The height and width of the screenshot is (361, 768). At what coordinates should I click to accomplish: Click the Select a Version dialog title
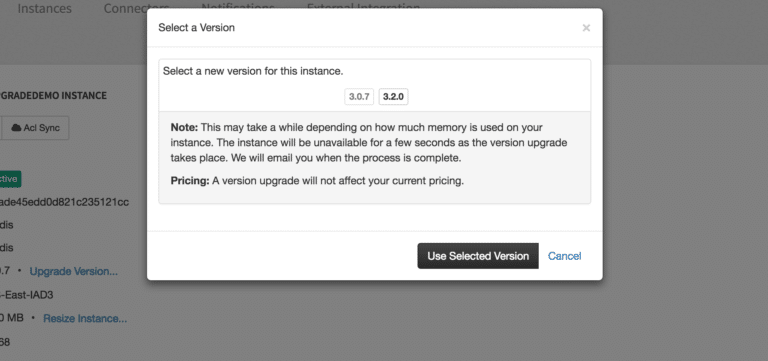[196, 27]
